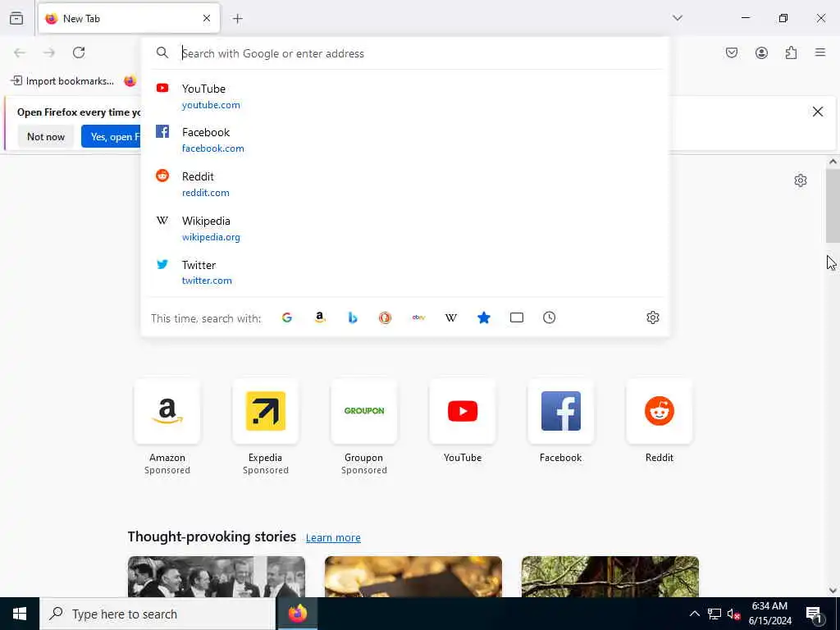
Task: Search open tabs with the tab icon
Action: [517, 317]
